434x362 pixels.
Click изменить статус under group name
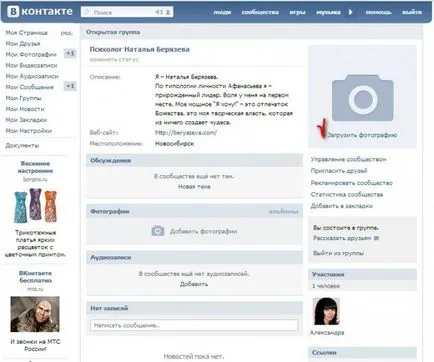114,60
